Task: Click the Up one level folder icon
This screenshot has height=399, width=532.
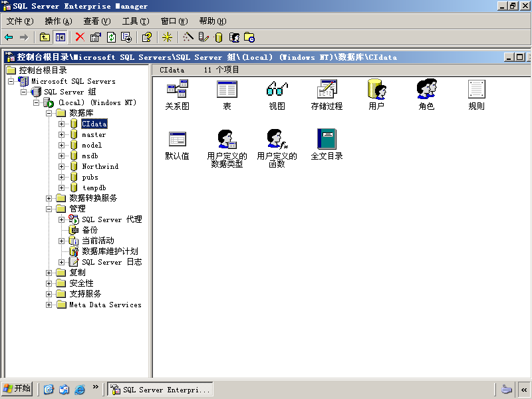Action: pyautogui.click(x=45, y=37)
